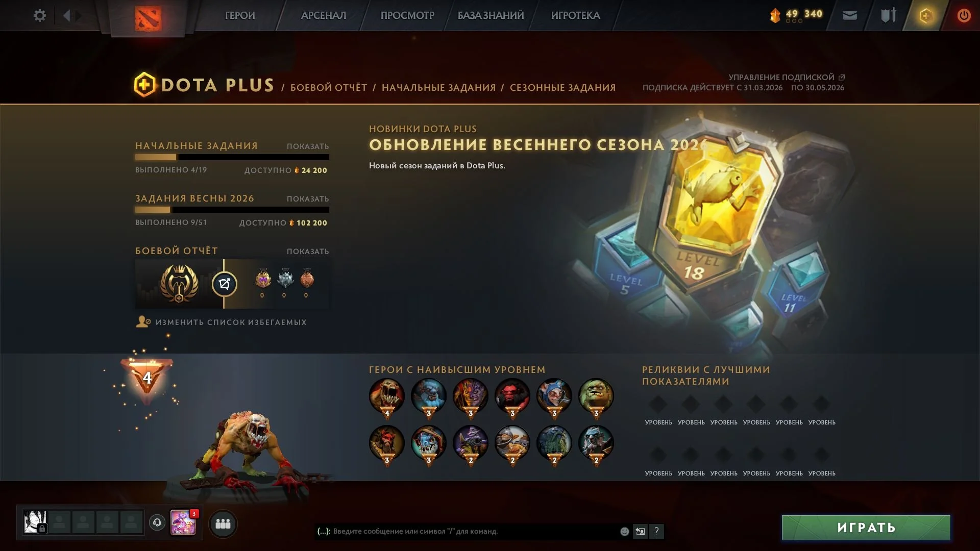
Task: Open the settings gear icon
Action: point(40,15)
